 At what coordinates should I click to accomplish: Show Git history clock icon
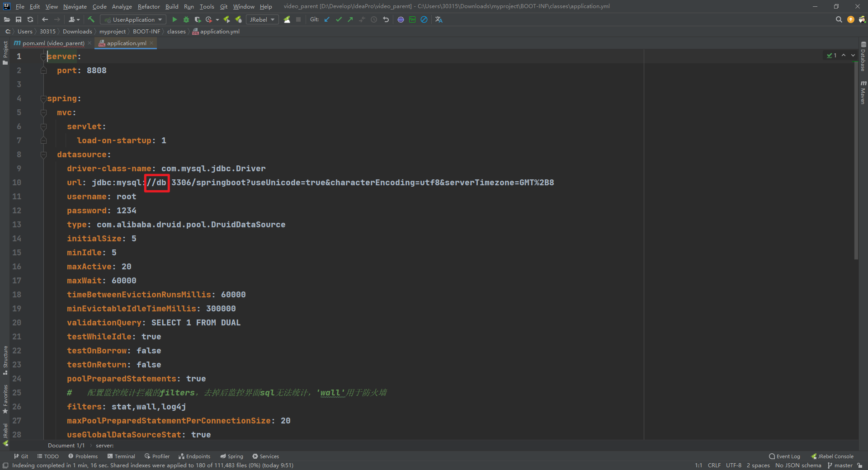click(x=374, y=19)
